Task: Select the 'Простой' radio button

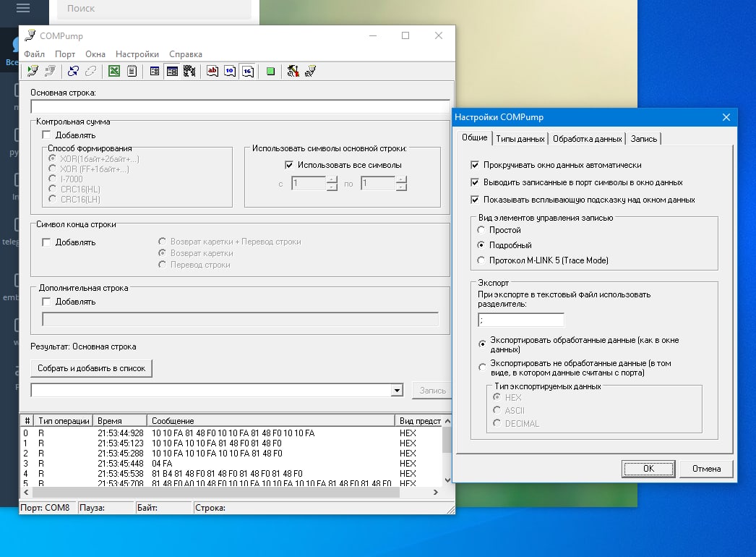Action: coord(482,230)
